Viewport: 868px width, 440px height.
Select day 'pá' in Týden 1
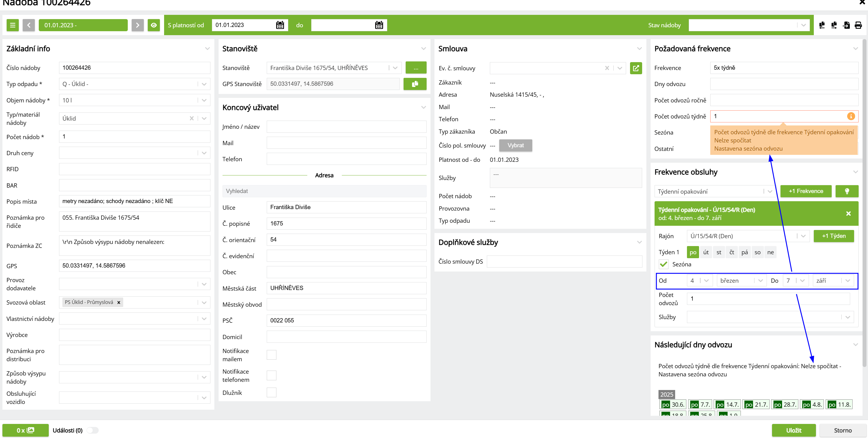(x=744, y=252)
